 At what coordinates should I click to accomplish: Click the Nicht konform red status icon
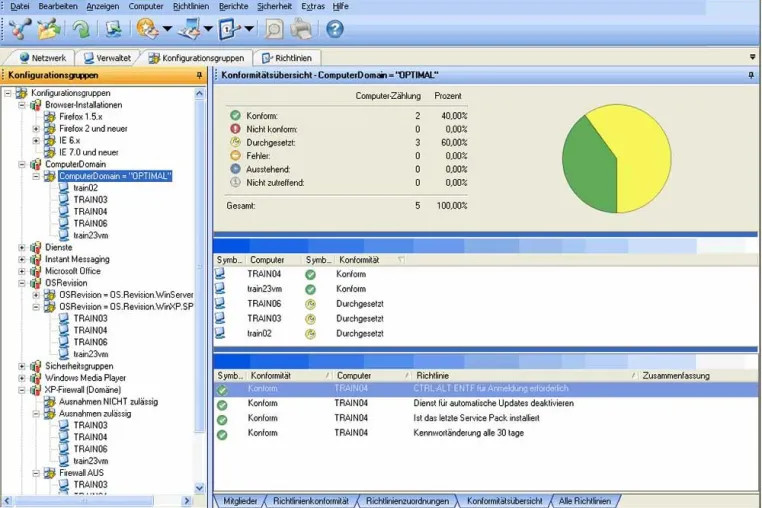click(x=235, y=129)
